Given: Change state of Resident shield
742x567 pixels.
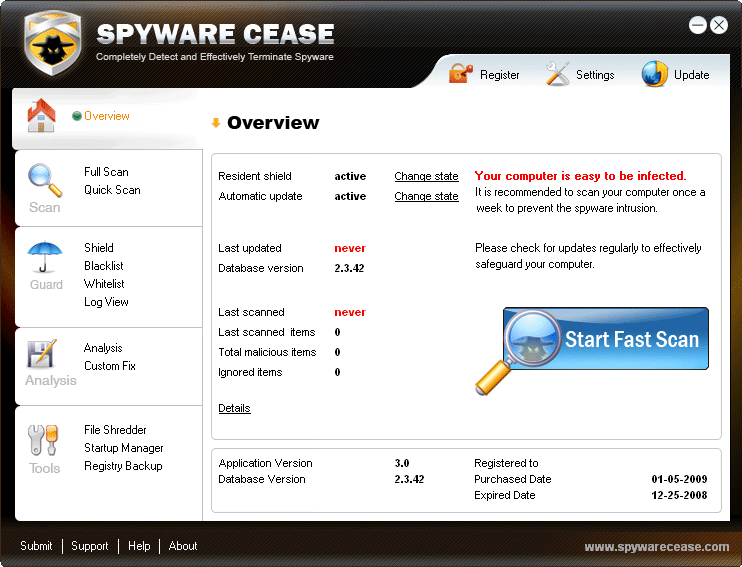Looking at the screenshot, I should pos(426,176).
